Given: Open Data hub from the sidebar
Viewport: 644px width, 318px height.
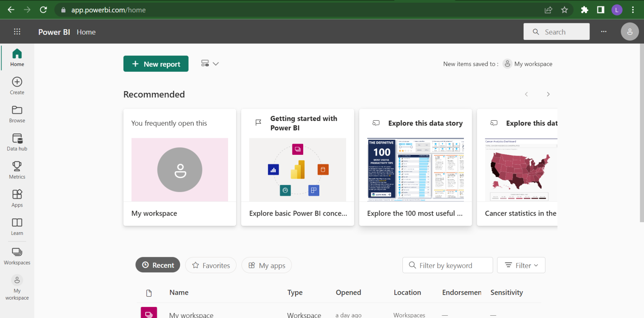Looking at the screenshot, I should pos(17,142).
